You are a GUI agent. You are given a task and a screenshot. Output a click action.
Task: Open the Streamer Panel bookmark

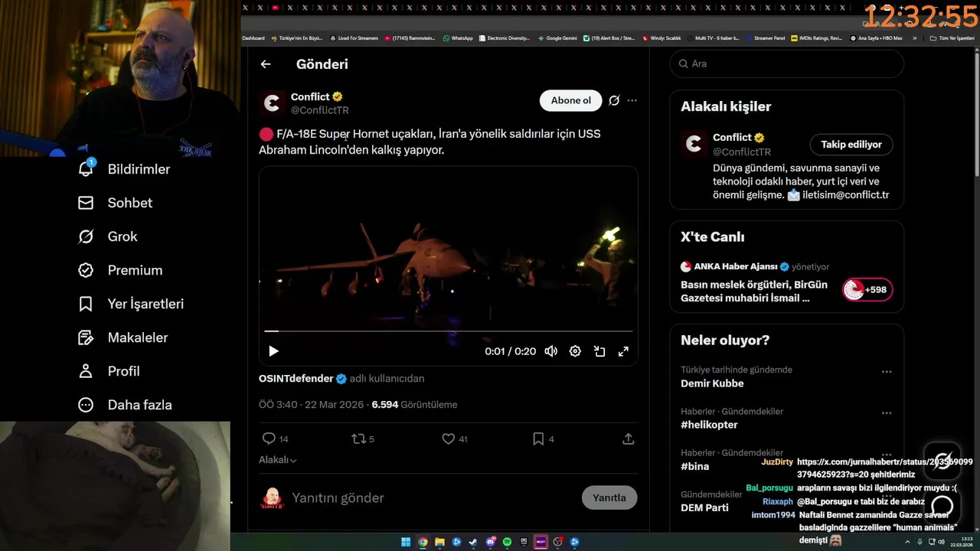(x=765, y=38)
